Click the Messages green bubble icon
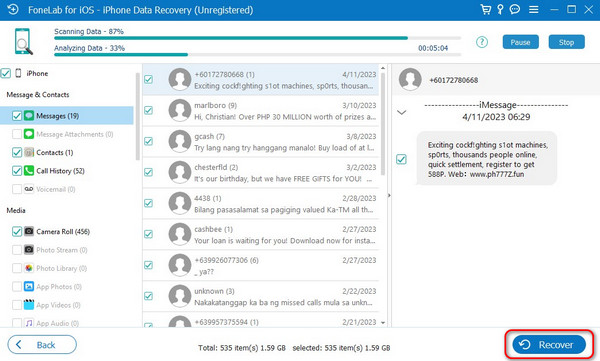600x361 pixels. [x=29, y=116]
